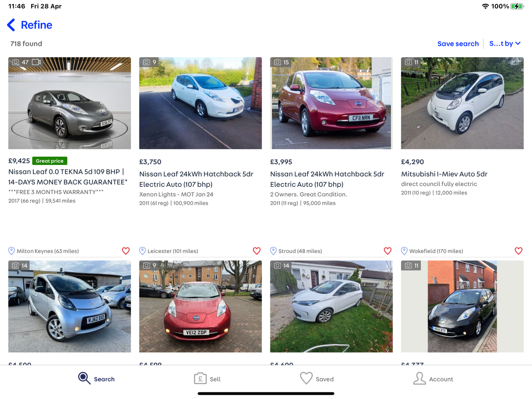The image size is (532, 399).
Task: Select the £9,425 price
Action: [x=19, y=161]
